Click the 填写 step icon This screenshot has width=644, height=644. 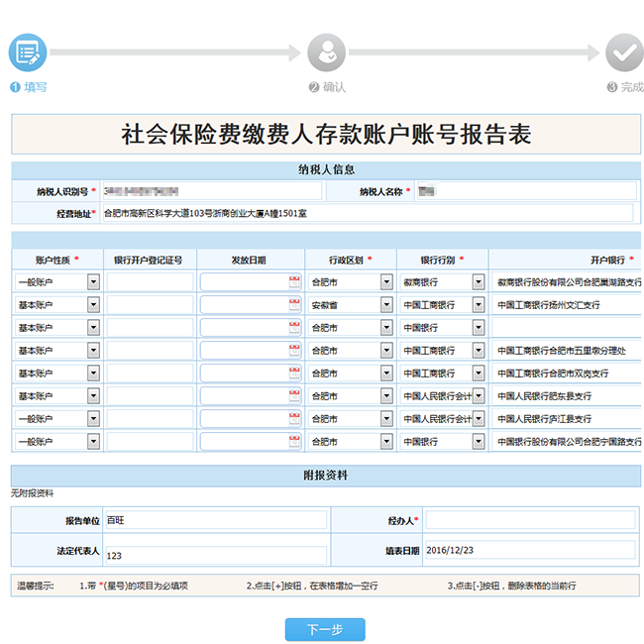(28, 53)
